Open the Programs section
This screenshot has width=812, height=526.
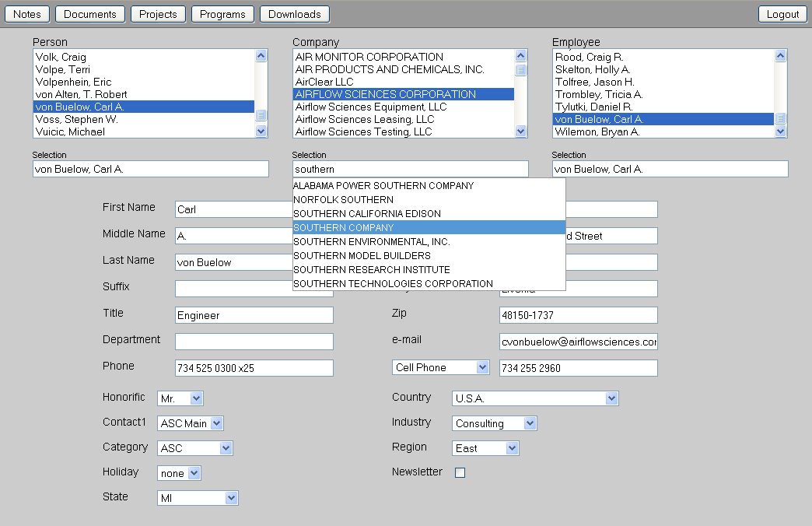point(222,14)
